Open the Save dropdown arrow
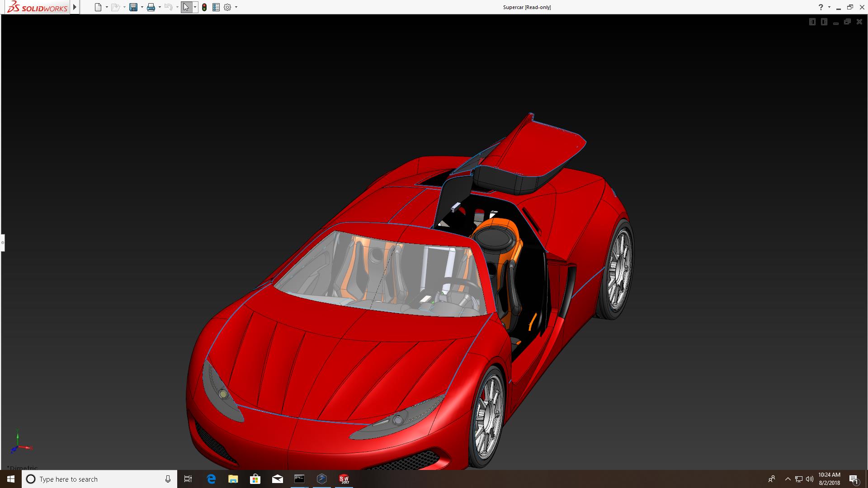Screen dimensions: 868x488 click(x=142, y=7)
